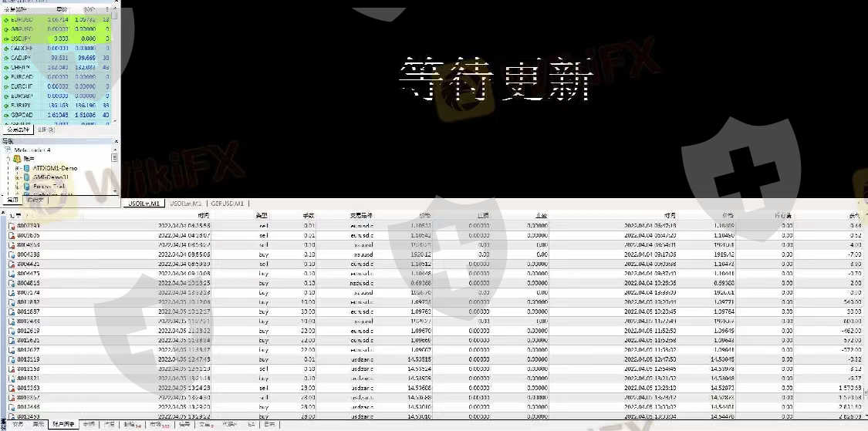The width and height of the screenshot is (868, 431).
Task: Click the history list scrollbar down arrow
Action: (x=865, y=416)
